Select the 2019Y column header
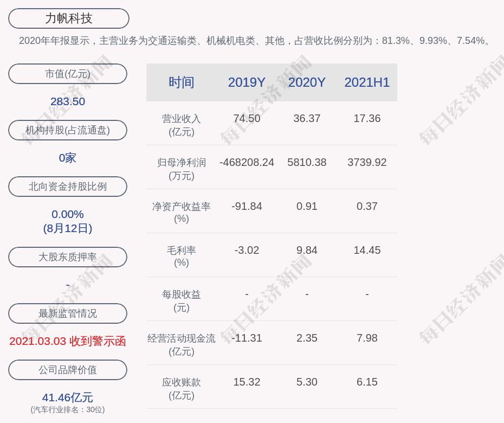This screenshot has width=504, height=423. (x=247, y=82)
